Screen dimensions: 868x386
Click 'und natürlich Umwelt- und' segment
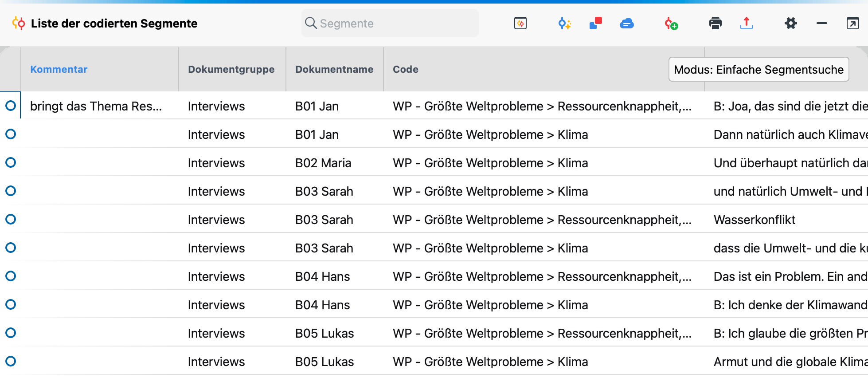point(790,192)
